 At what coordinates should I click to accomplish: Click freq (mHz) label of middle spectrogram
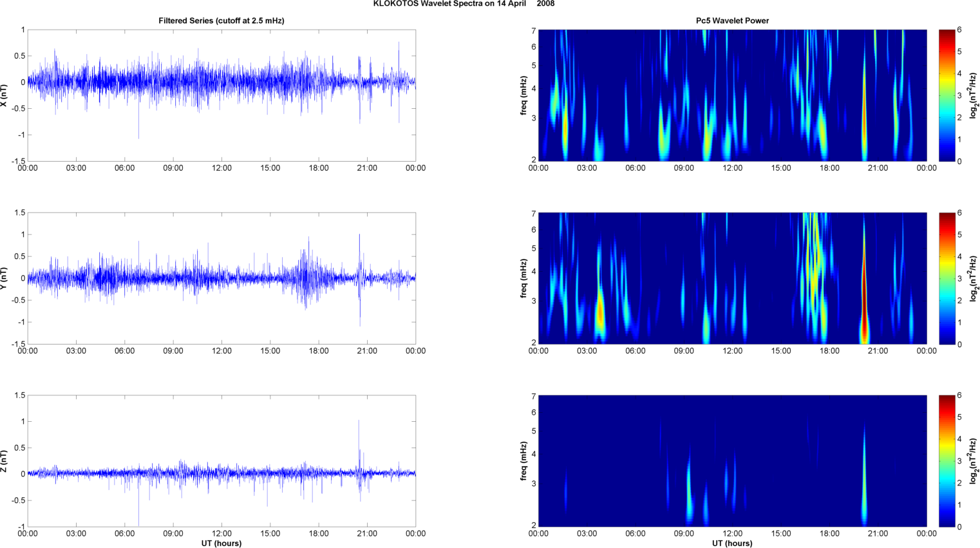coord(524,278)
